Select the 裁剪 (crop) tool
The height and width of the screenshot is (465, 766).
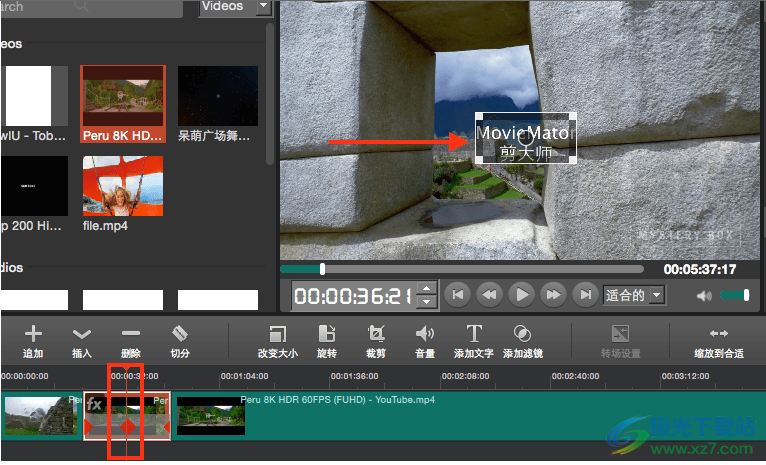(376, 334)
